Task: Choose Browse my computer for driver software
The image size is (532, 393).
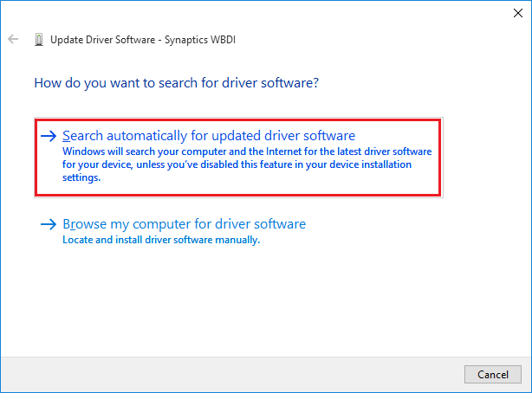Action: coord(184,224)
